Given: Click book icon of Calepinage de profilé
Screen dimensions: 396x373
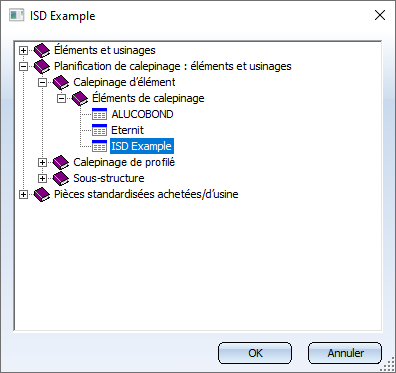Looking at the screenshot, I should coord(61,162).
